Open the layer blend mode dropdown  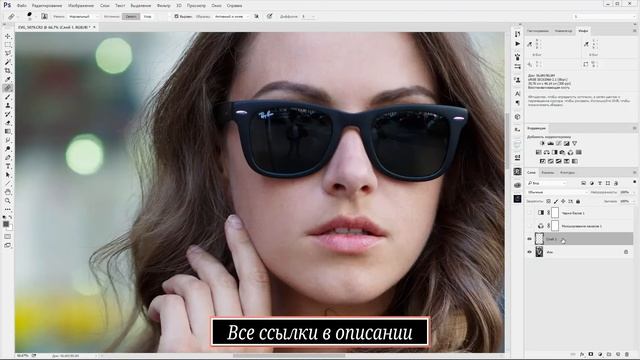click(x=557, y=192)
